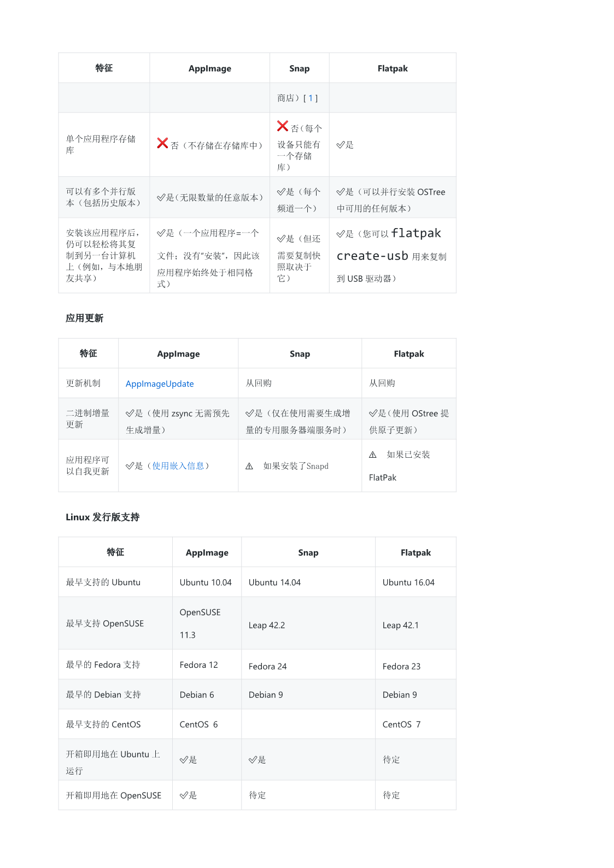This screenshot has width=614, height=868.
Task: Click the Leap 42.2 cell
Action: (x=267, y=625)
